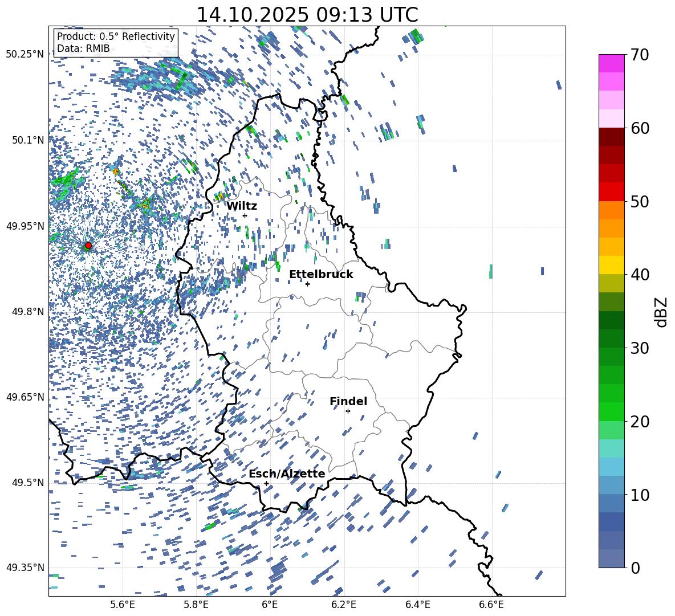675x616 pixels.
Task: Select the Ettelbruck city label
Action: pos(321,274)
